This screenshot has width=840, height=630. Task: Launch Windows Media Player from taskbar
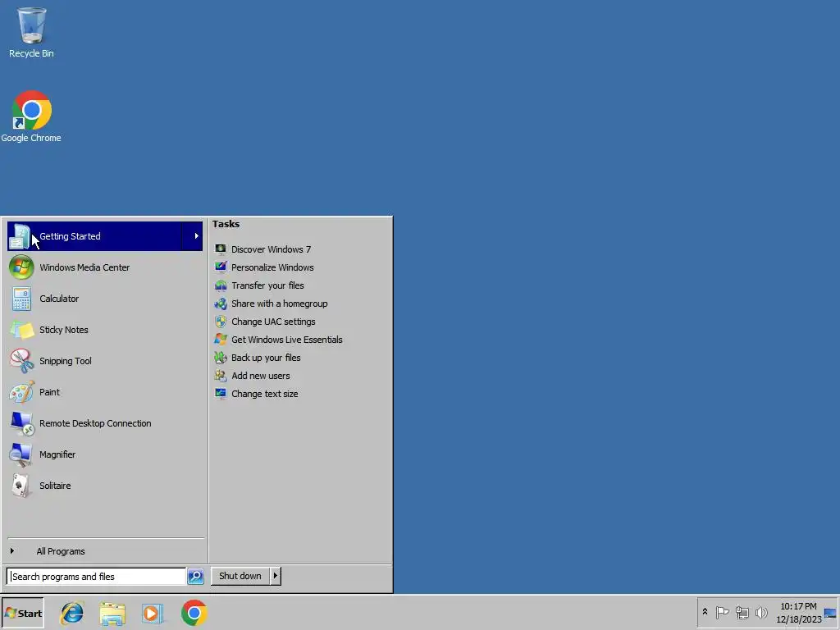click(x=152, y=614)
